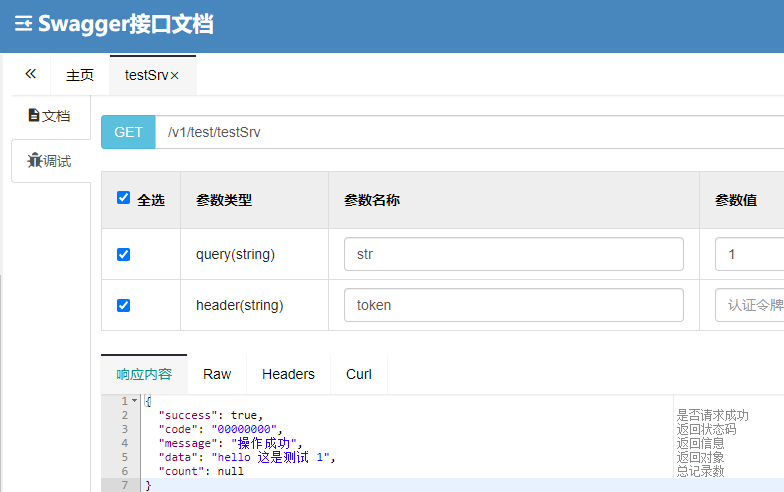784x492 pixels.
Task: Click the 是否请求成功 field description
Action: [712, 415]
